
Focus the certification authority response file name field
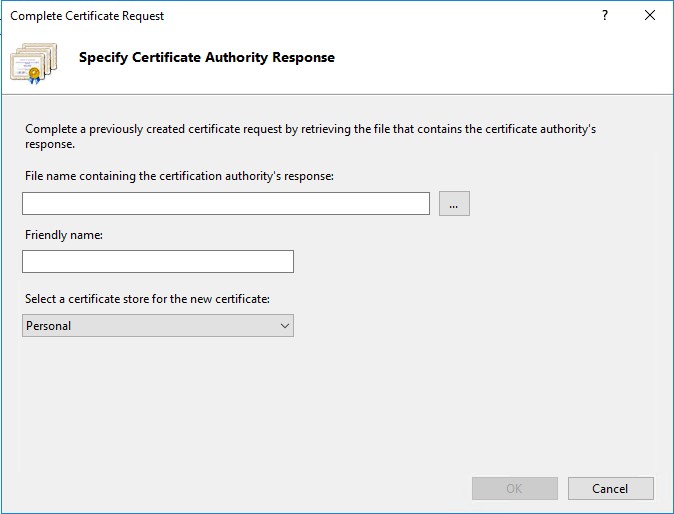tap(226, 203)
